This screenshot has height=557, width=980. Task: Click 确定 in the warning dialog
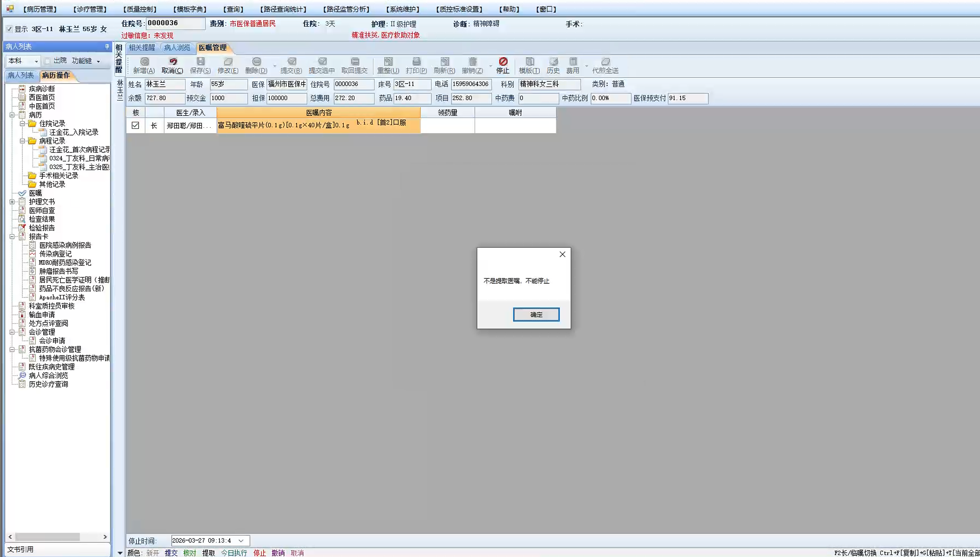click(536, 314)
